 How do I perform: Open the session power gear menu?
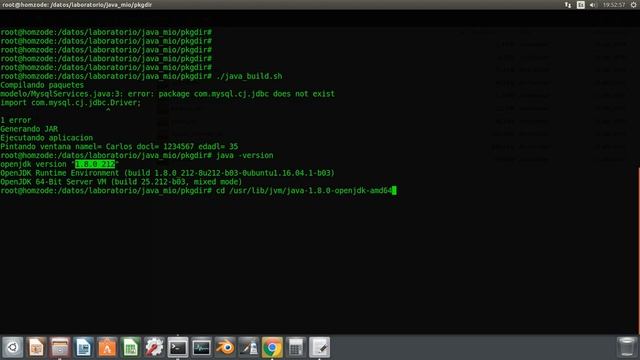coord(633,5)
